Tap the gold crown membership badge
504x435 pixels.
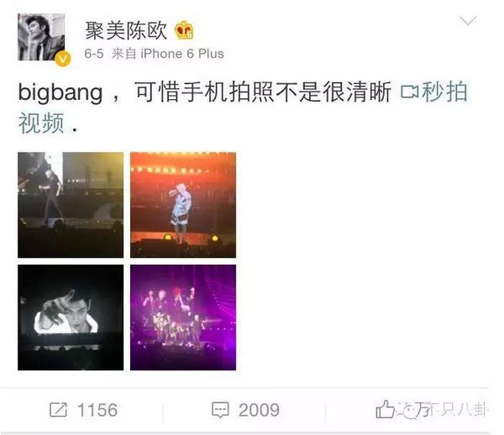coord(184,30)
